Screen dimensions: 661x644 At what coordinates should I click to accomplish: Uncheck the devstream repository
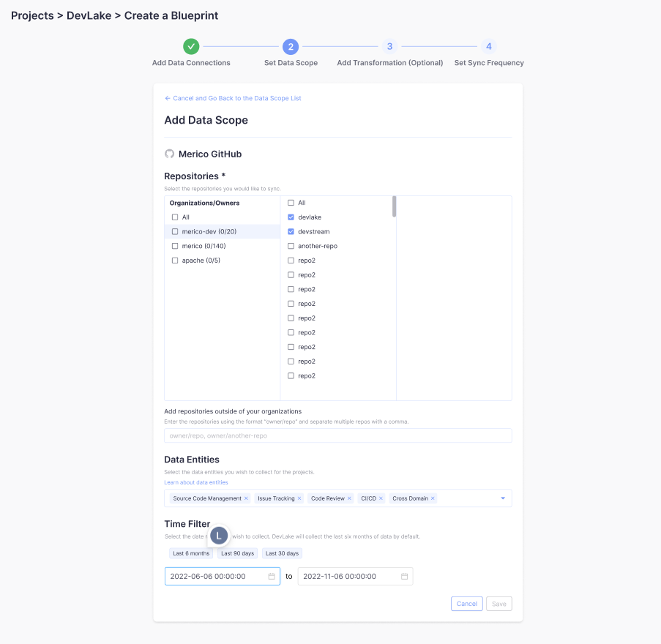291,231
